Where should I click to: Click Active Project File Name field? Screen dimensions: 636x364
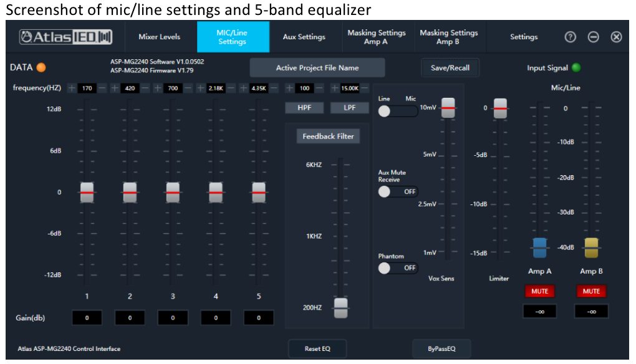point(317,68)
